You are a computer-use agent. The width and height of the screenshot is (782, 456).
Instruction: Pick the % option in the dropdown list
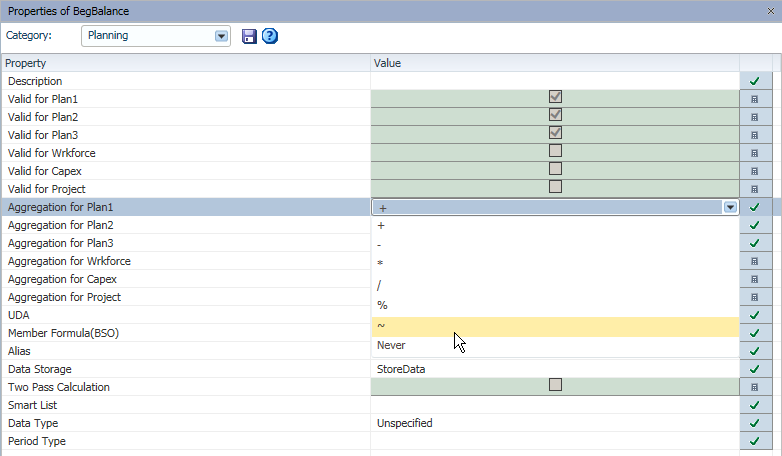tap(555, 305)
